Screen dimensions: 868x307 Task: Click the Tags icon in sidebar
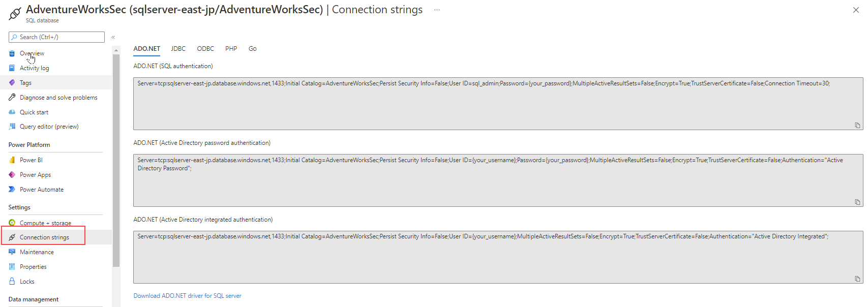[x=12, y=83]
